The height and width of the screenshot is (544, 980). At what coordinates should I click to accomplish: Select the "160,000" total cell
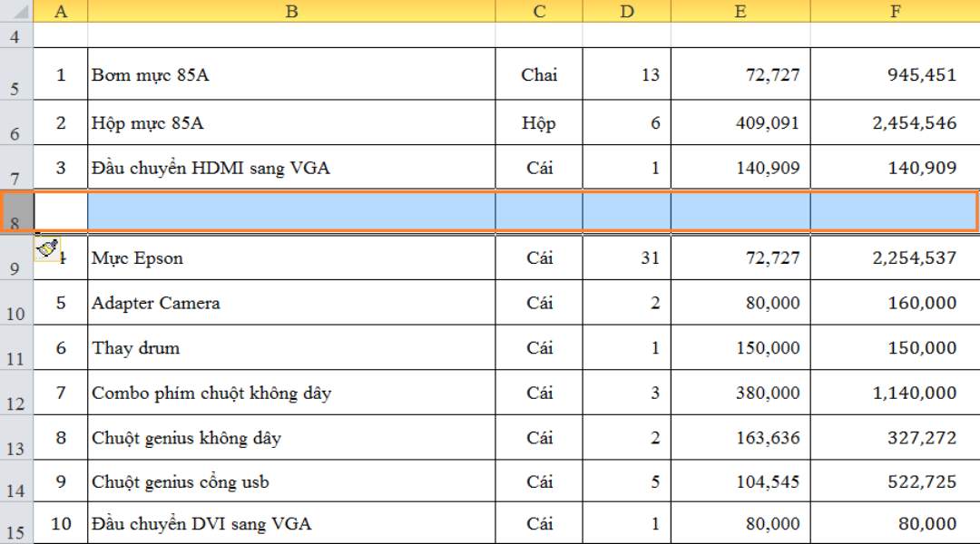tap(895, 302)
